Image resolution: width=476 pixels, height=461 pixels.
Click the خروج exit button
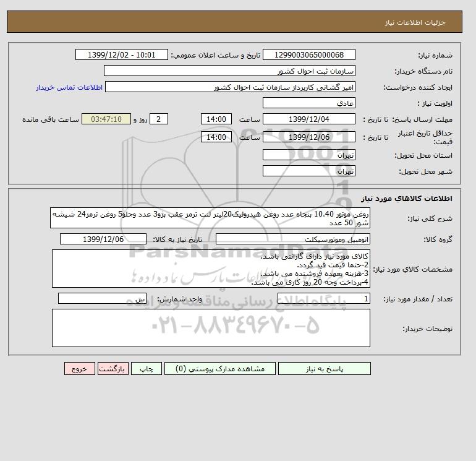[80, 369]
